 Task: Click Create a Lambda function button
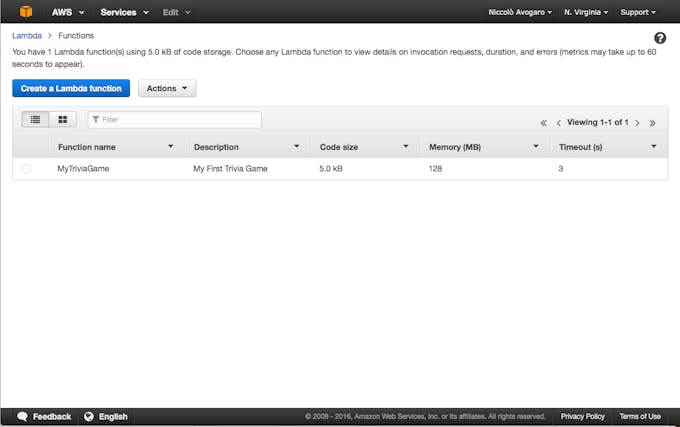coord(71,88)
